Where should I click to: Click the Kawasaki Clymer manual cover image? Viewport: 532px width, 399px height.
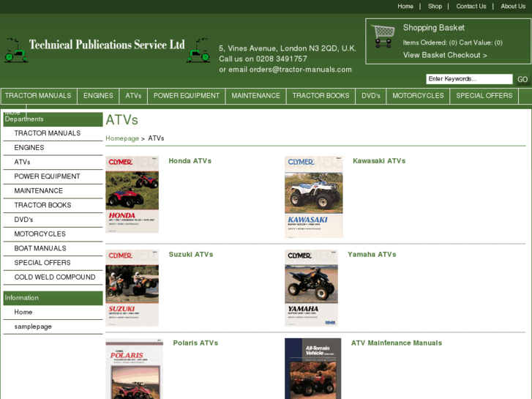point(313,197)
